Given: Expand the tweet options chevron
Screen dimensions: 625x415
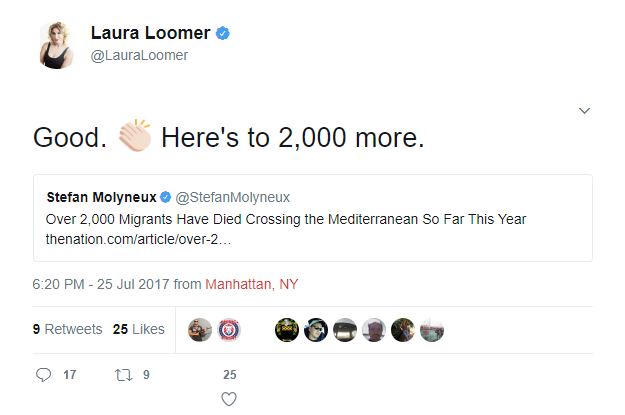Looking at the screenshot, I should pos(585,110).
